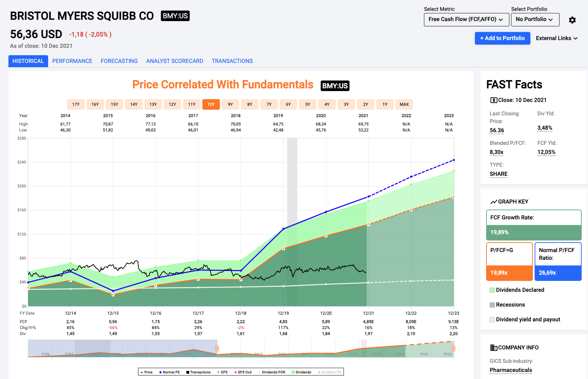Expand the External Links menu
The image size is (588, 379).
557,38
